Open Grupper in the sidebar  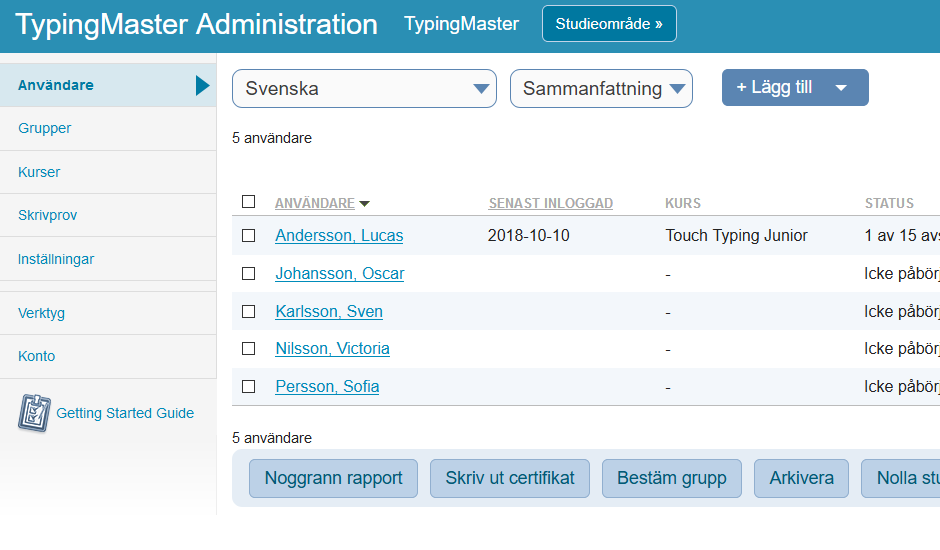point(108,128)
